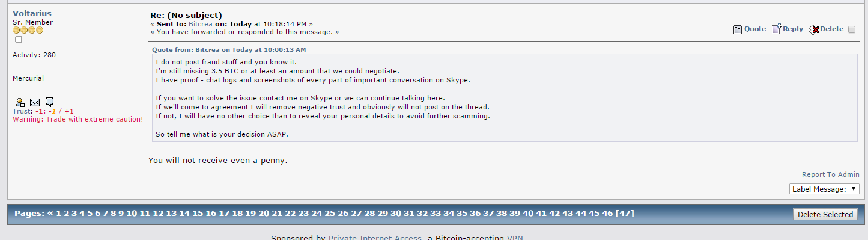The height and width of the screenshot is (240, 868).
Task: Click the Reply page icon
Action: (776, 29)
